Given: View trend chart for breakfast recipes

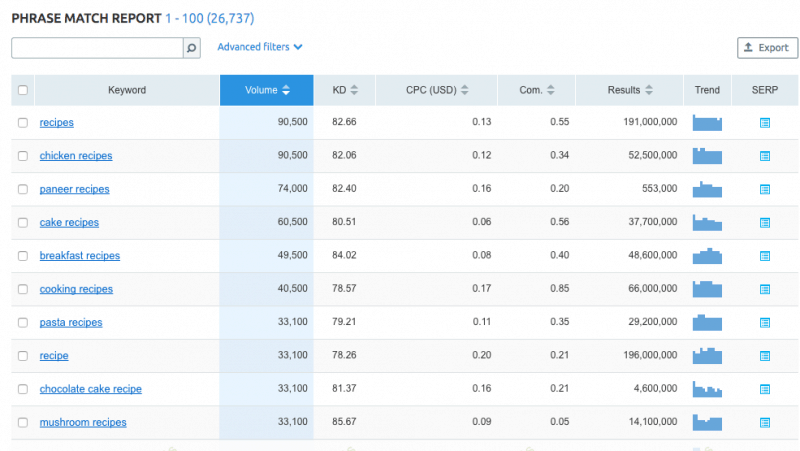Looking at the screenshot, I should pos(707,256).
